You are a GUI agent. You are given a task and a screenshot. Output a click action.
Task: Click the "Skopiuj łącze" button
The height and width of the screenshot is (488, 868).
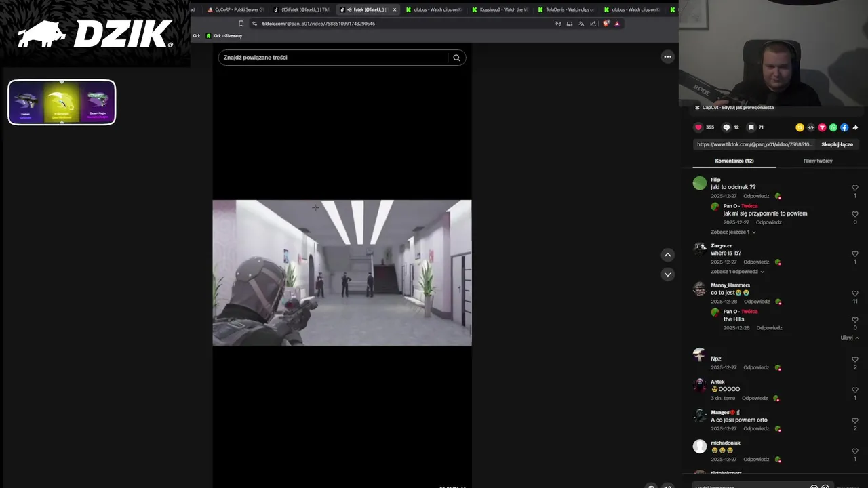837,144
